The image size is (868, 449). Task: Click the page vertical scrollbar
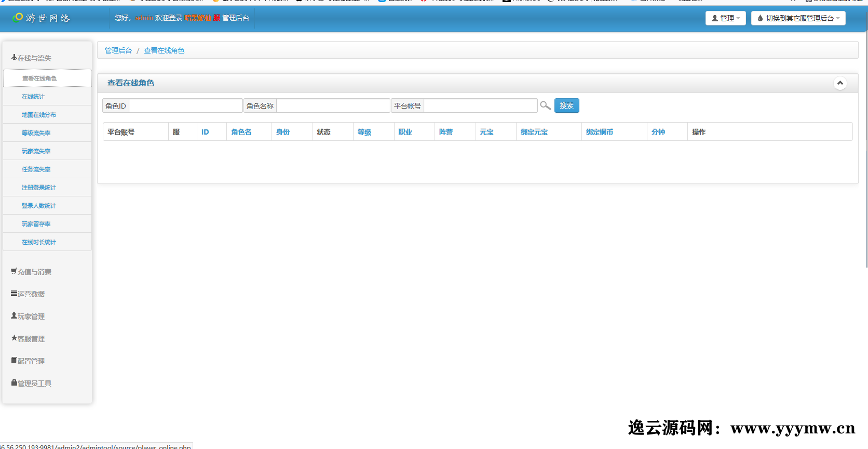coord(866,150)
